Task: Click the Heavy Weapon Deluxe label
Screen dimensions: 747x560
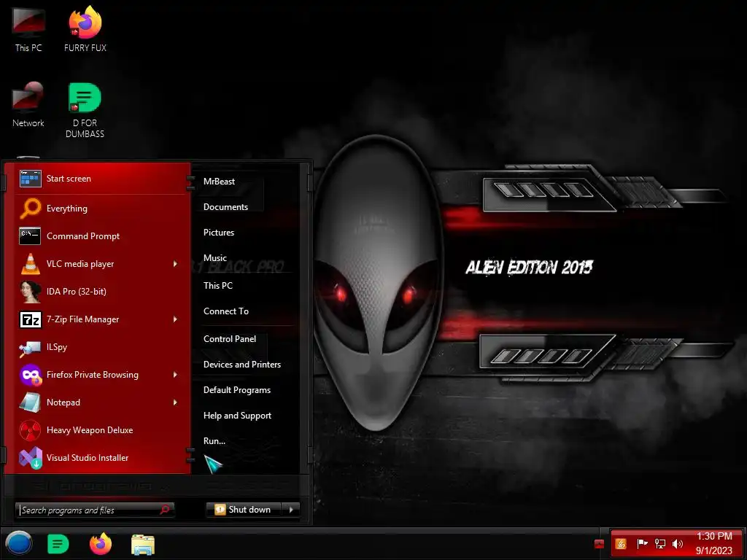Action: [90, 430]
